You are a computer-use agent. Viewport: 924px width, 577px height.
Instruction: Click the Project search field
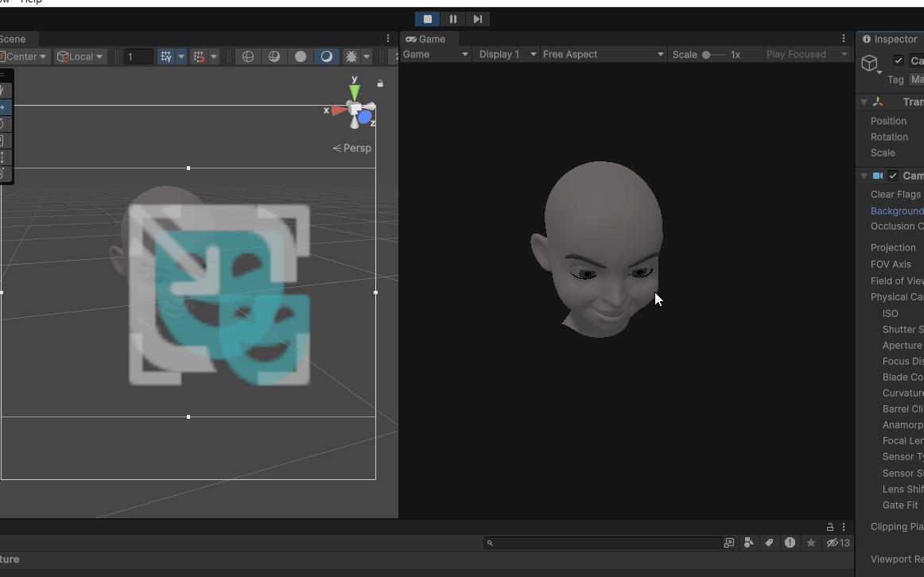(x=602, y=543)
